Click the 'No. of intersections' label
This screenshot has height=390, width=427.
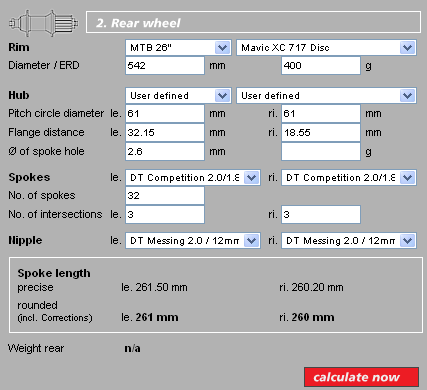55,214
